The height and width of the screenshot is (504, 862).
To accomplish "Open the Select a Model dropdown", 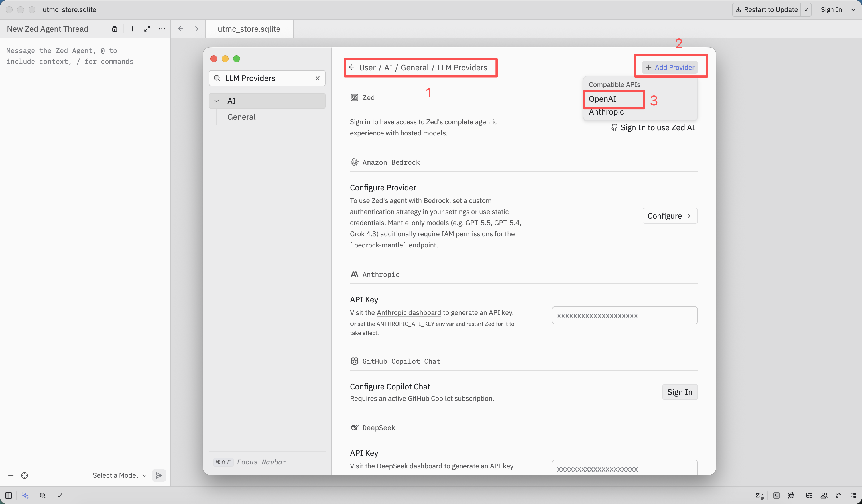I will 119,475.
